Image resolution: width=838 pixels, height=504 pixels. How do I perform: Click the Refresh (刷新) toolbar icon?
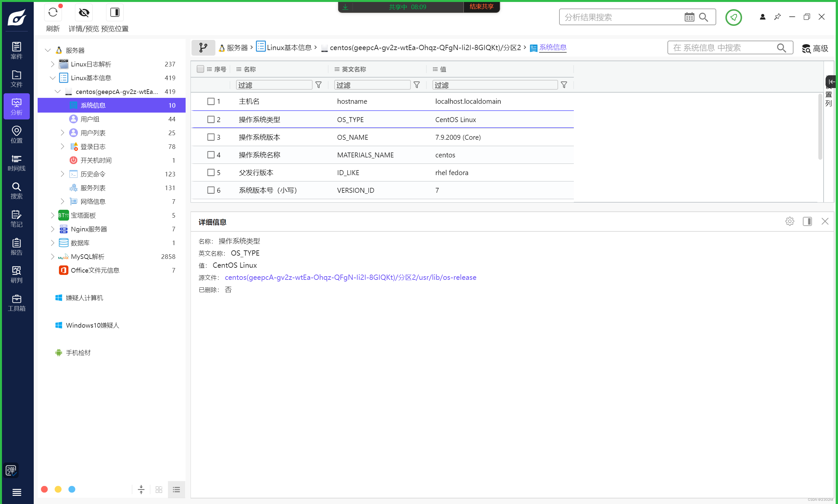pos(53,13)
